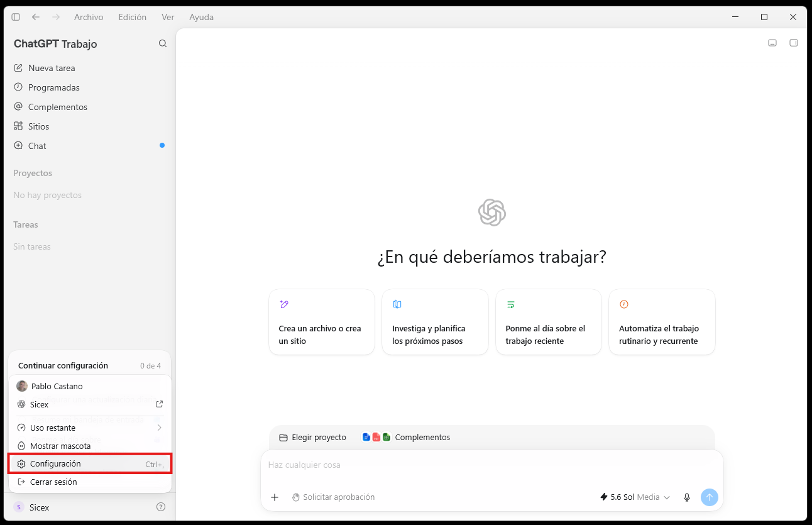Toggle the sidebar panel icon
Viewport: 812px width, 525px height.
coord(16,17)
